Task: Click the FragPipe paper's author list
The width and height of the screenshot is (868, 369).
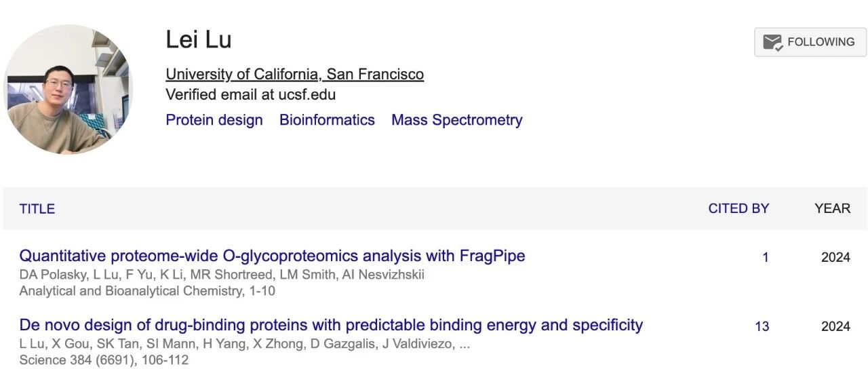Action: click(222, 275)
